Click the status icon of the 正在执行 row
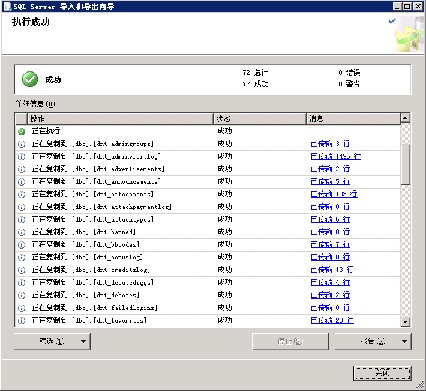426x391 pixels. [22, 131]
